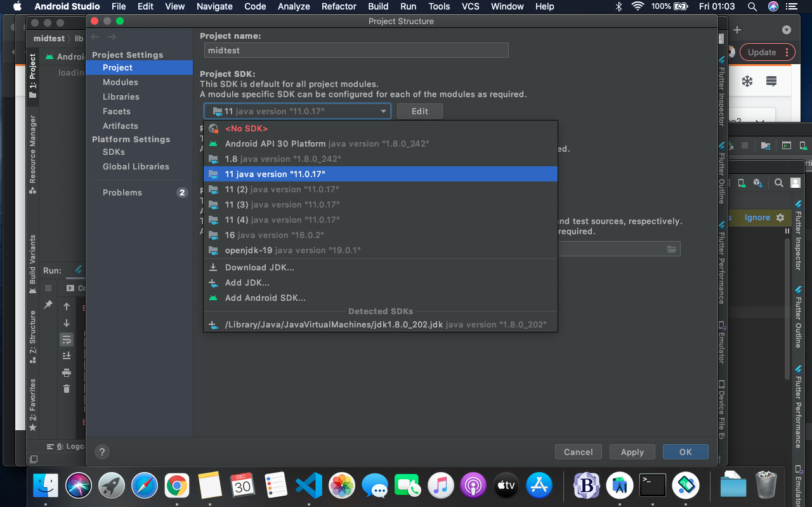Open Global Libraries under Platform Settings

[136, 166]
